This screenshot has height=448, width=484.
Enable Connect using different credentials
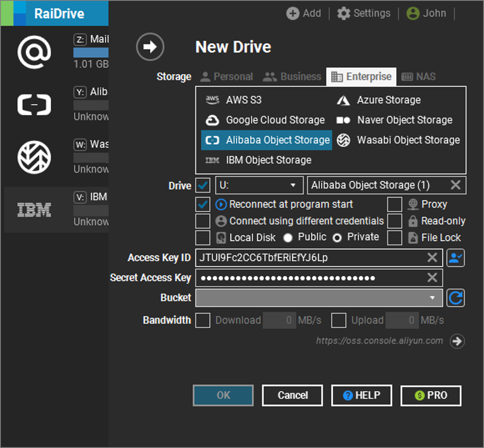[x=203, y=221]
